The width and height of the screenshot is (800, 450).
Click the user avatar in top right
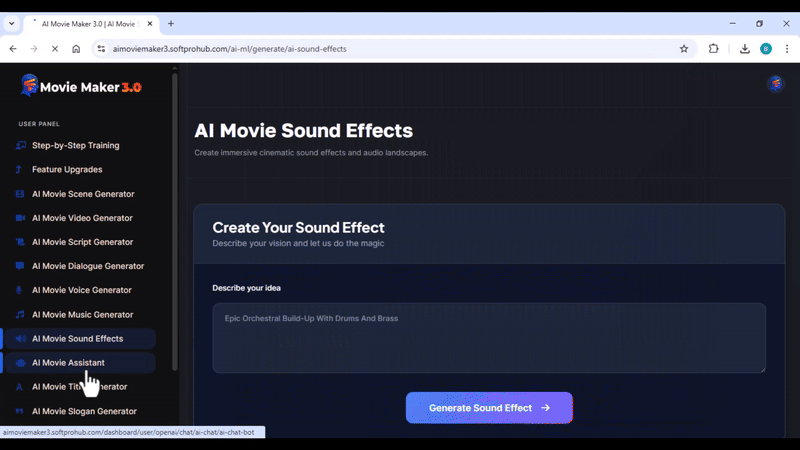pyautogui.click(x=775, y=84)
